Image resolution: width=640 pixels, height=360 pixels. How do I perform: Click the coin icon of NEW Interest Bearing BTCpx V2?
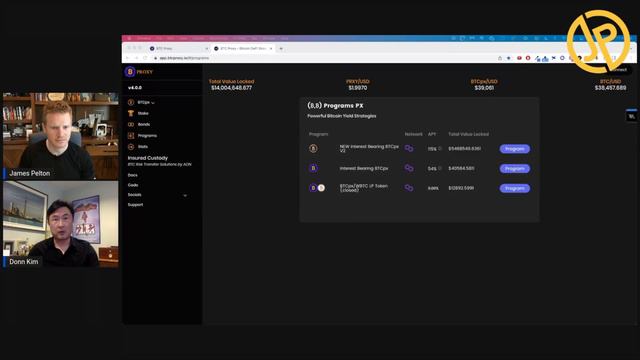pos(313,149)
